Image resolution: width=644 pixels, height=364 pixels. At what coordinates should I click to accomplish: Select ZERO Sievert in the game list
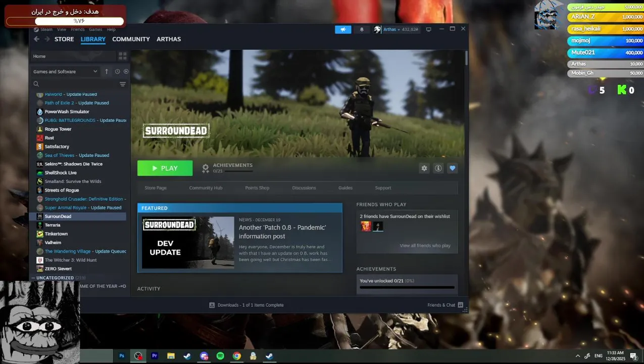58,269
